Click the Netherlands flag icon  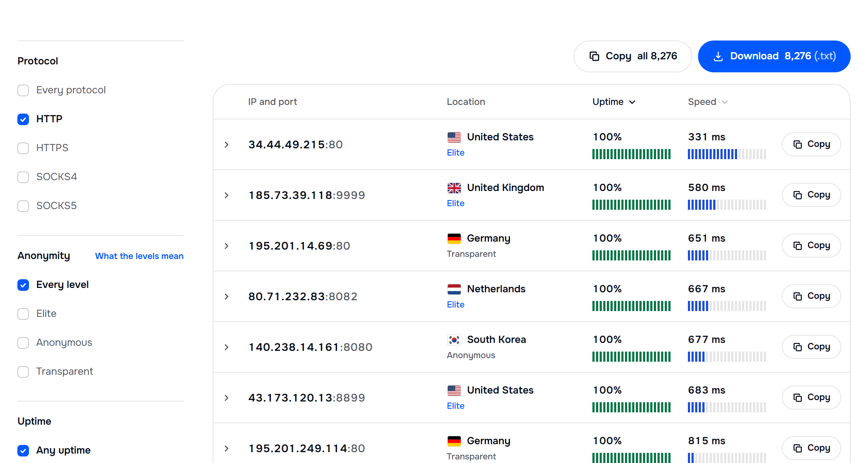[454, 289]
